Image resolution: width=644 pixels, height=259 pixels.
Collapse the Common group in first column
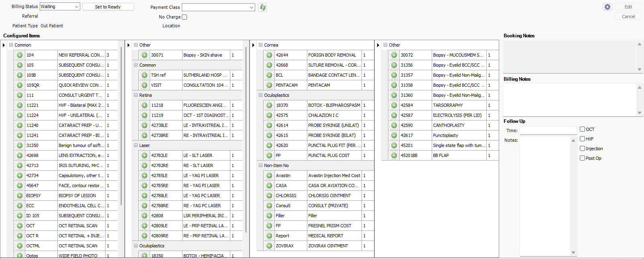pyautogui.click(x=11, y=45)
